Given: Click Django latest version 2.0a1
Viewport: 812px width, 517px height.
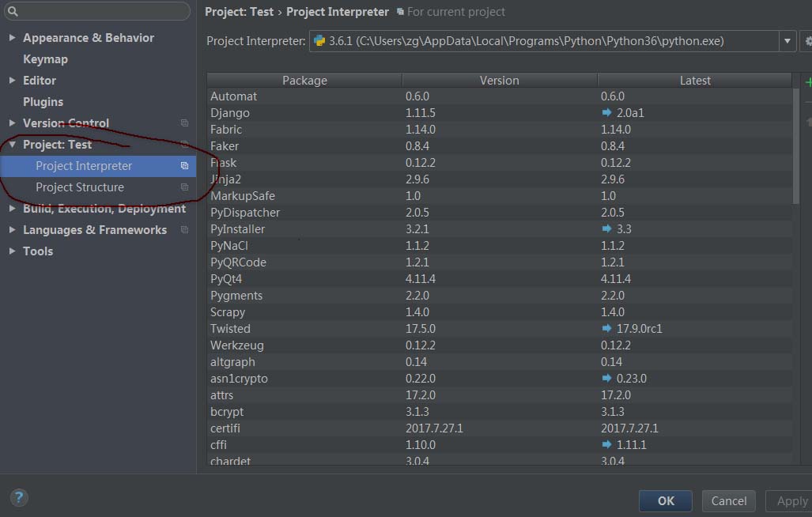Looking at the screenshot, I should point(629,113).
